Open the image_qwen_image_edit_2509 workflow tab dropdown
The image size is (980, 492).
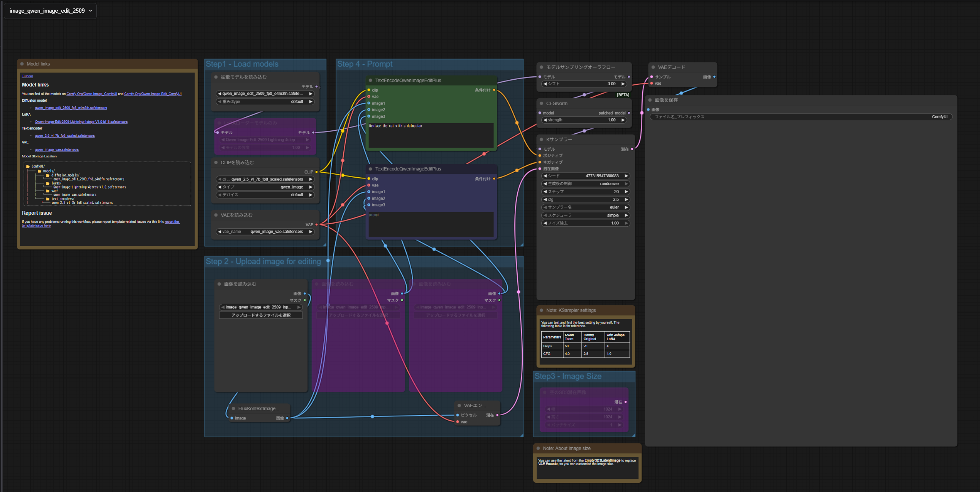tap(90, 11)
